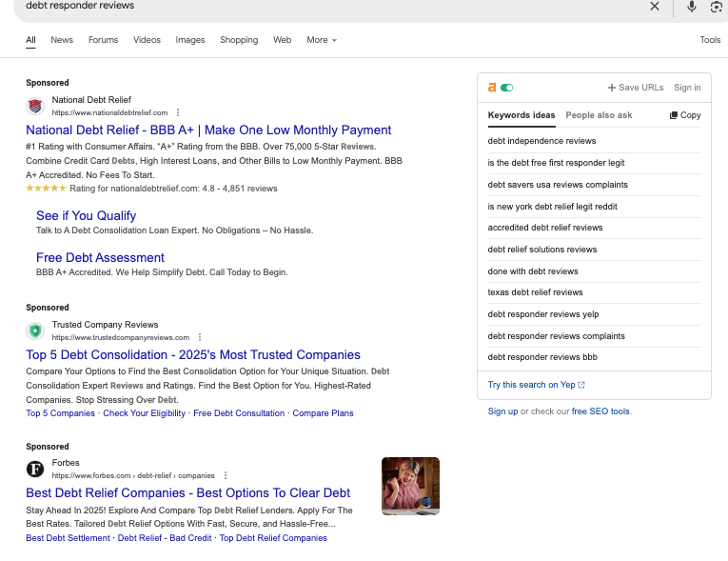The image size is (728, 561).
Task: Click the Copy icon in the keywords panel
Action: [x=685, y=115]
